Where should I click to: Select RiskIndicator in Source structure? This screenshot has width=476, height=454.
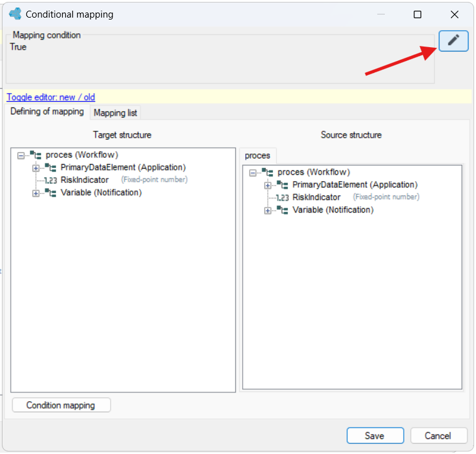pos(316,197)
